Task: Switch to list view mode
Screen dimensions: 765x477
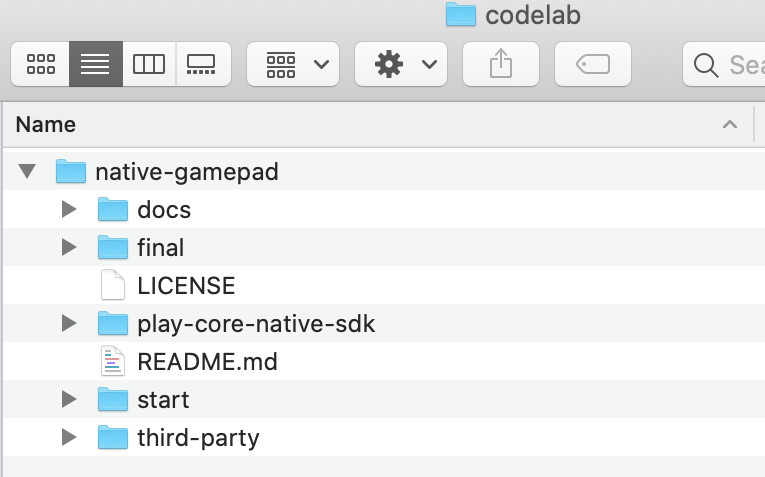Action: coord(95,65)
